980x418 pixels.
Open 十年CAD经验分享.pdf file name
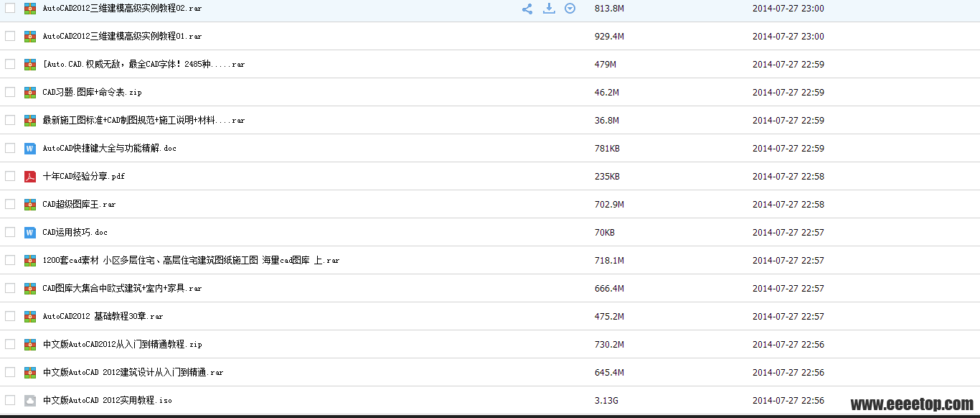[84, 177]
